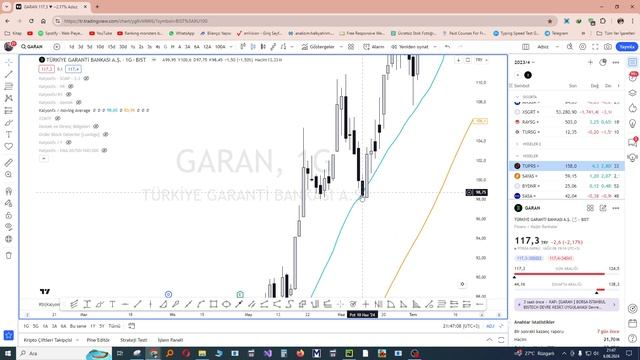Screen dimensions: 640x360
Task: Select the 100A interval in top toolbar
Action: pos(220,47)
